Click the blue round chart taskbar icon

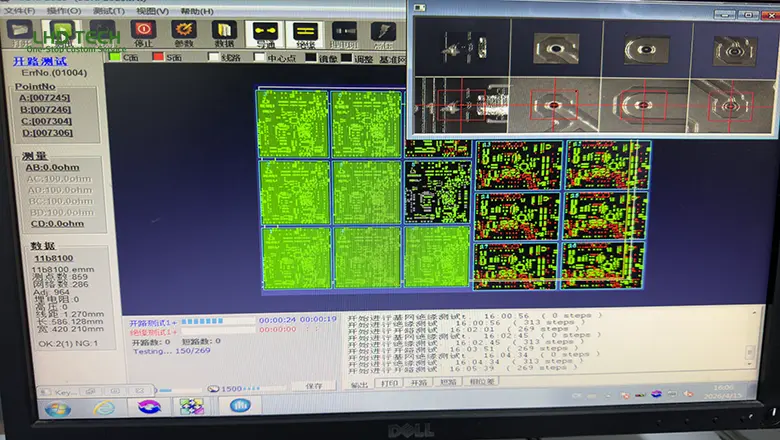240,405
